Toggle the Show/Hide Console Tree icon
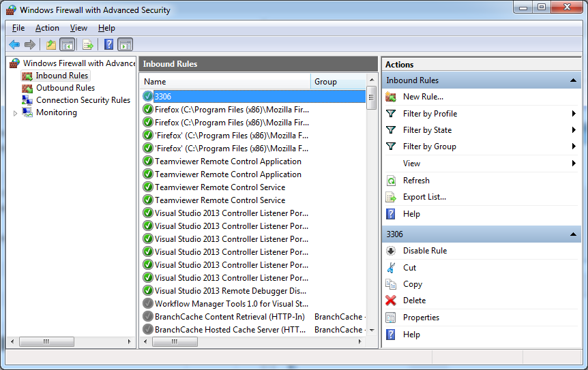This screenshot has height=370, width=588. click(x=68, y=45)
